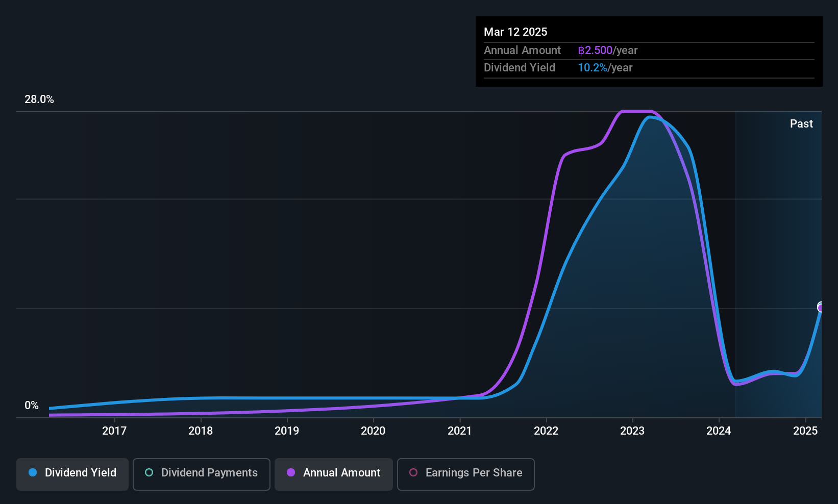Click the 2017 x-axis label
Image resolution: width=838 pixels, height=504 pixels.
pos(114,431)
